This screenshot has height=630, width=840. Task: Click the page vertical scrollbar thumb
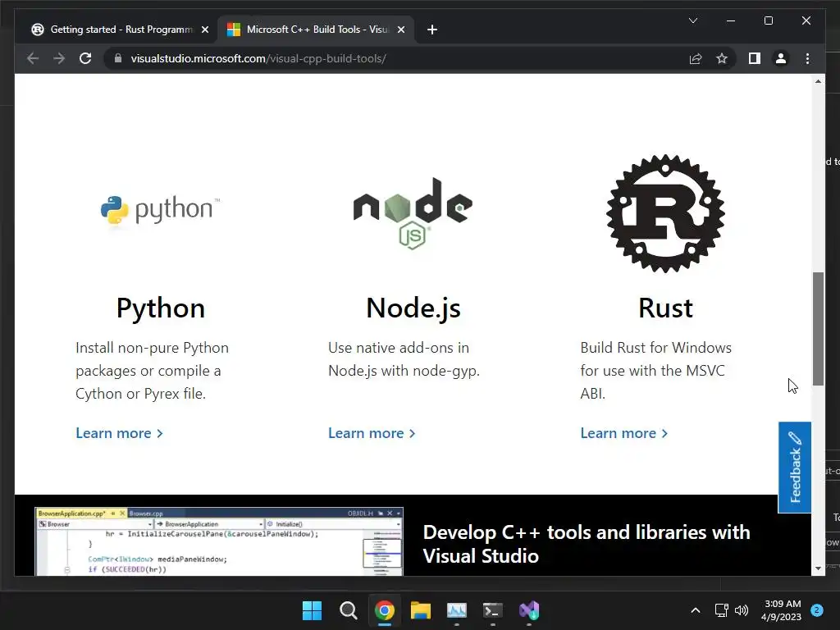818,328
